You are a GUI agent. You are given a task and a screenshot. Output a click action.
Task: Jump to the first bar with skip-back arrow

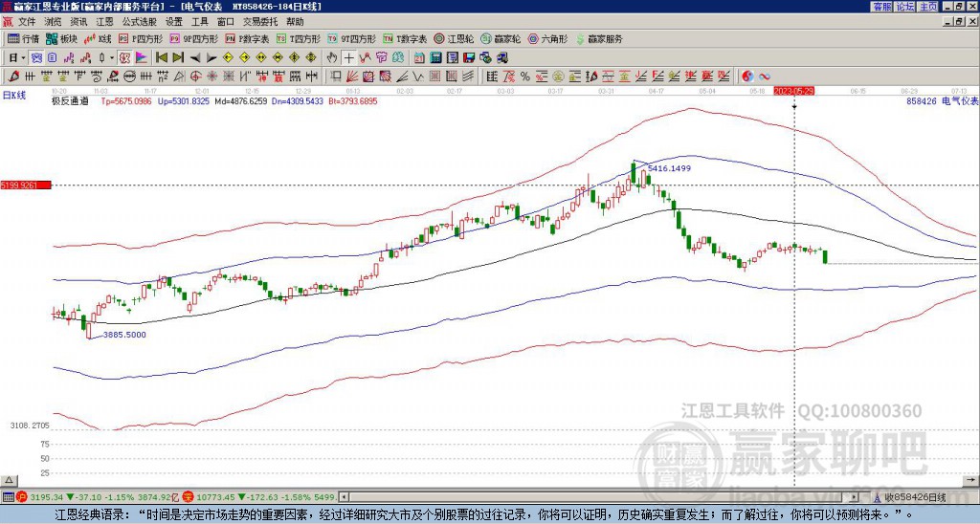(x=162, y=58)
